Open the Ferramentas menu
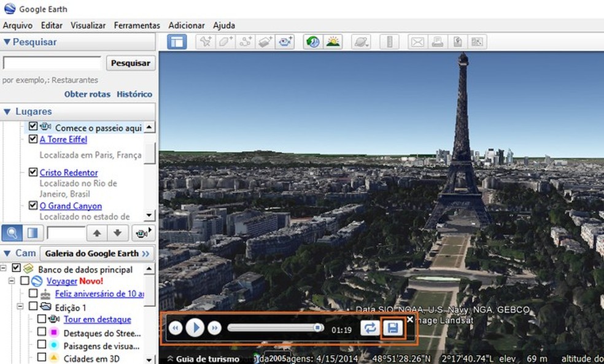Viewport: 604px width, 364px height. pos(136,25)
